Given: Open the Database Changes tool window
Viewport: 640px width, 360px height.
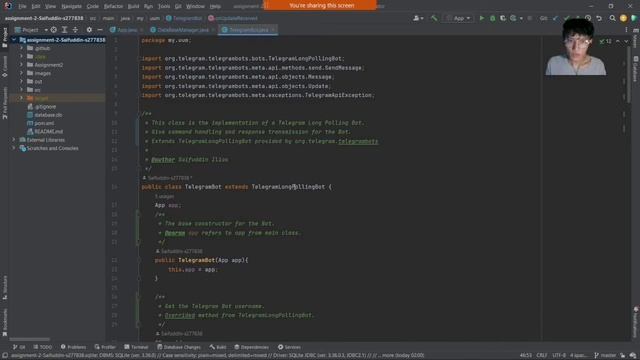Looking at the screenshot, I should click(x=179, y=347).
